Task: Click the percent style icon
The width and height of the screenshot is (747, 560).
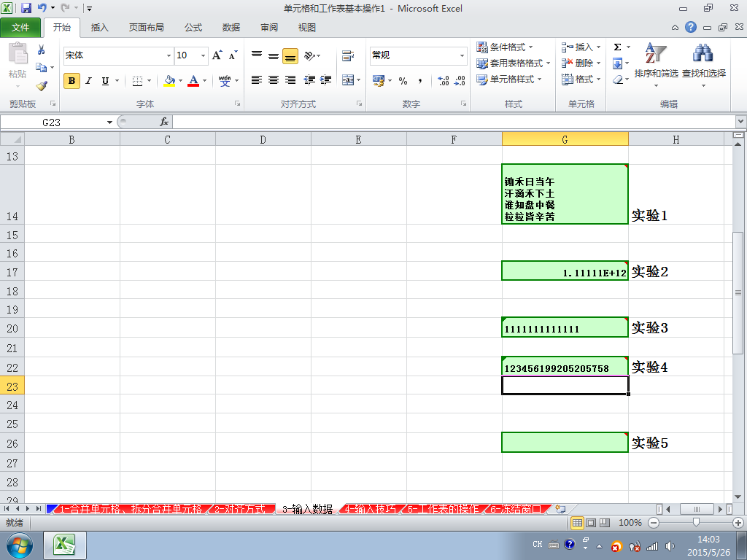Action: coord(403,80)
